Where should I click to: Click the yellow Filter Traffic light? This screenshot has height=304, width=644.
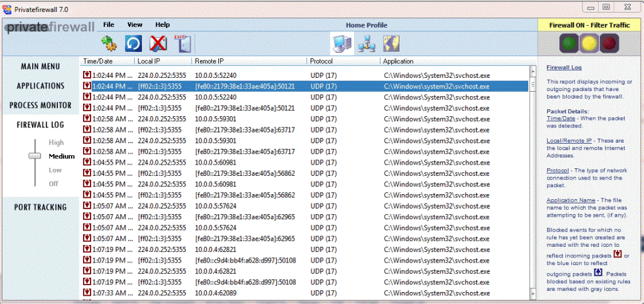589,43
